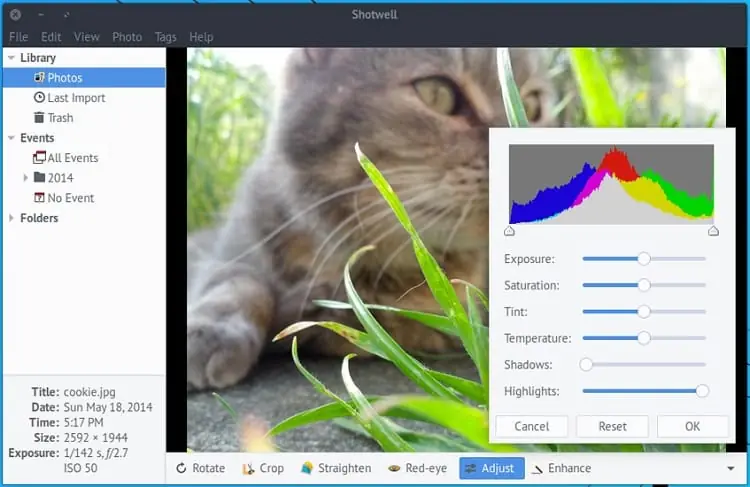
Task: Click the Temperature slider handle
Action: [644, 338]
